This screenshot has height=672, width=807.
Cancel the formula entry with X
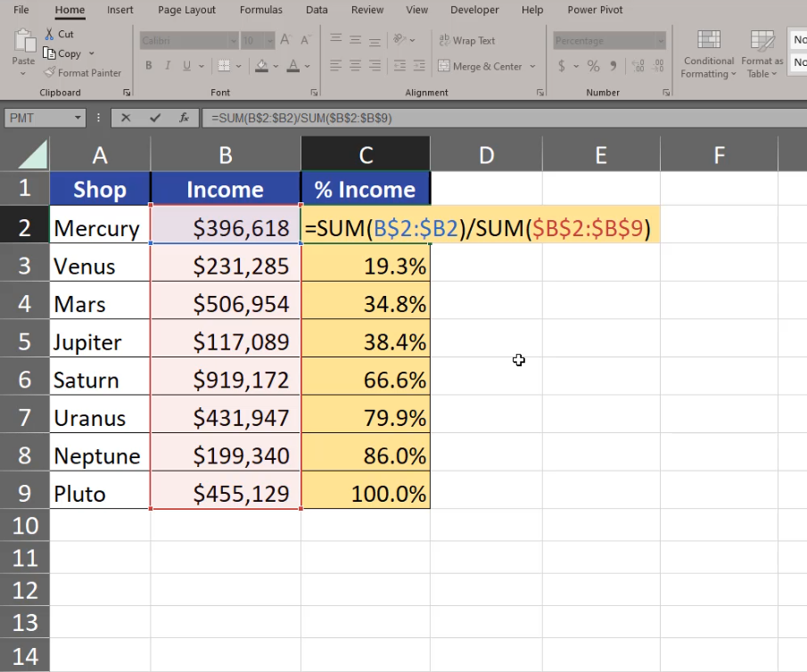click(126, 118)
